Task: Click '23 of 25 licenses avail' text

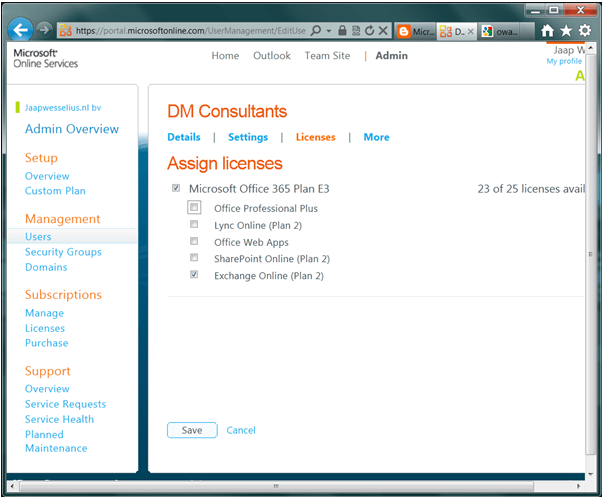Action: [x=531, y=189]
